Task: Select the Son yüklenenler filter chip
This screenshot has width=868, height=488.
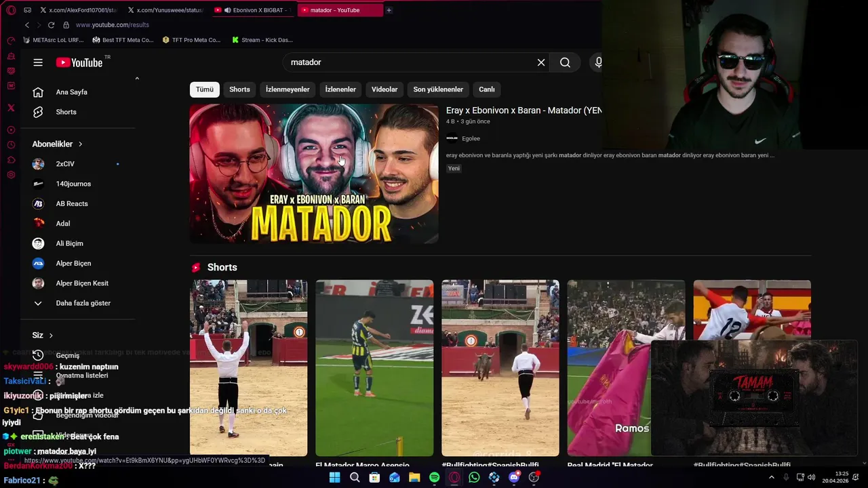Action: [x=438, y=89]
